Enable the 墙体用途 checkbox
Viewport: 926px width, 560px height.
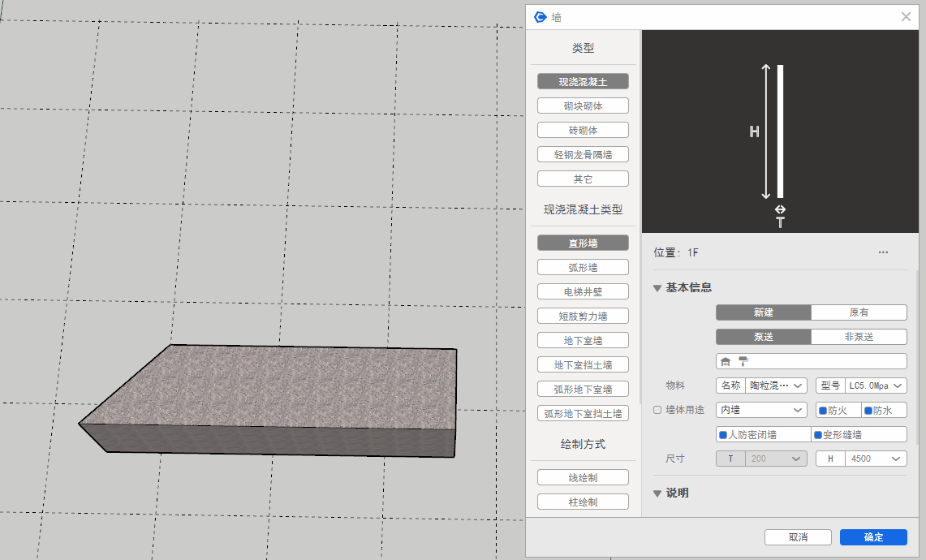pyautogui.click(x=657, y=411)
